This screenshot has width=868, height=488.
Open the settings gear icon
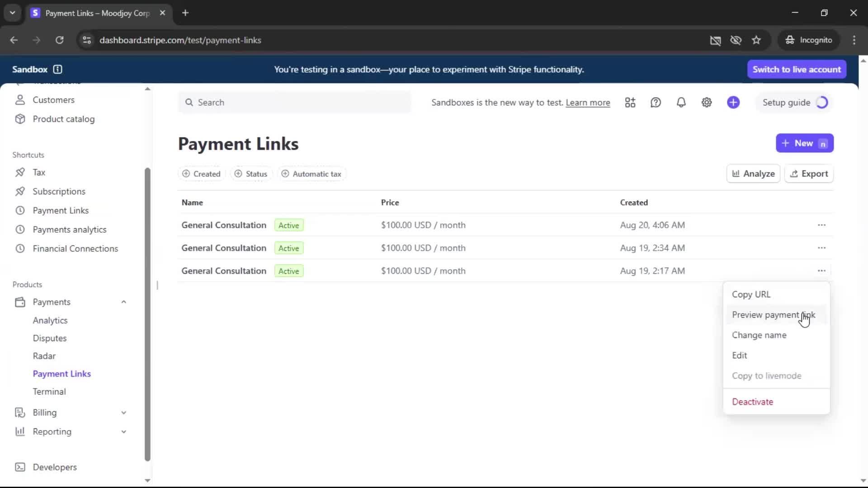tap(707, 103)
